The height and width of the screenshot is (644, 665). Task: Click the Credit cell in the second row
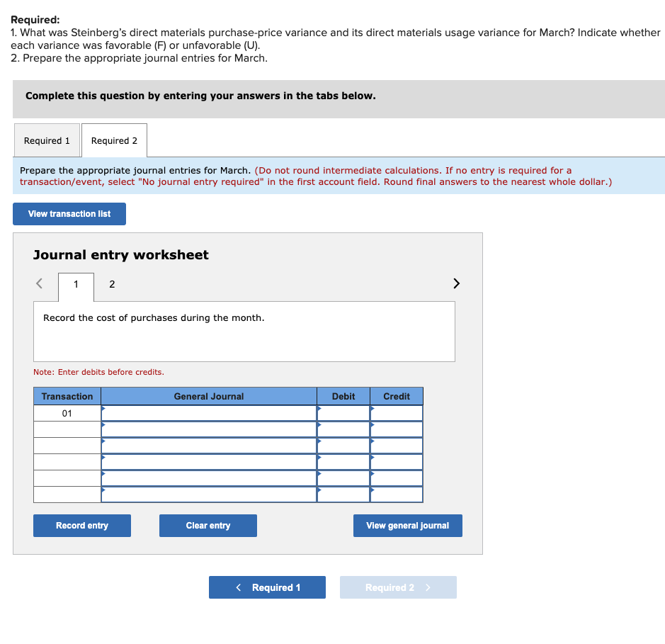click(x=397, y=429)
